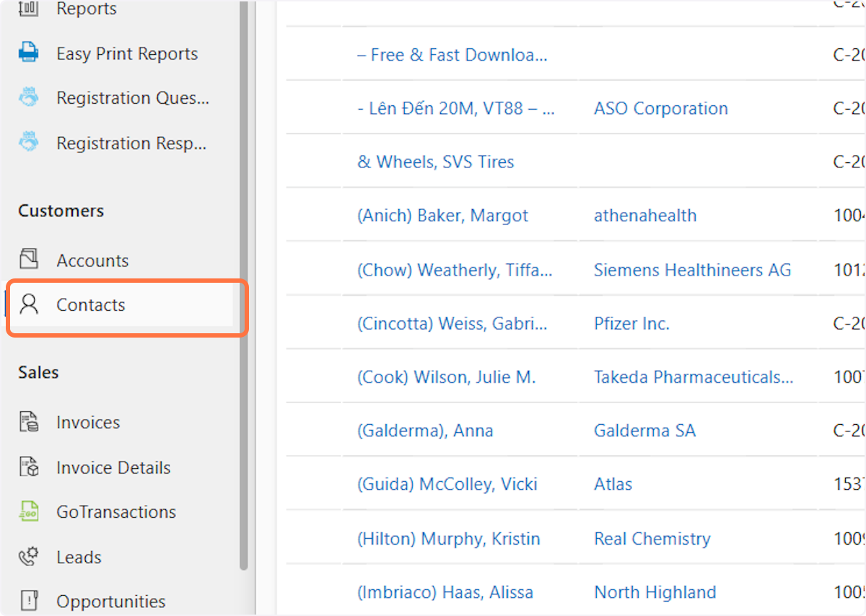
Task: Select the GoTransactions icon
Action: tap(29, 511)
